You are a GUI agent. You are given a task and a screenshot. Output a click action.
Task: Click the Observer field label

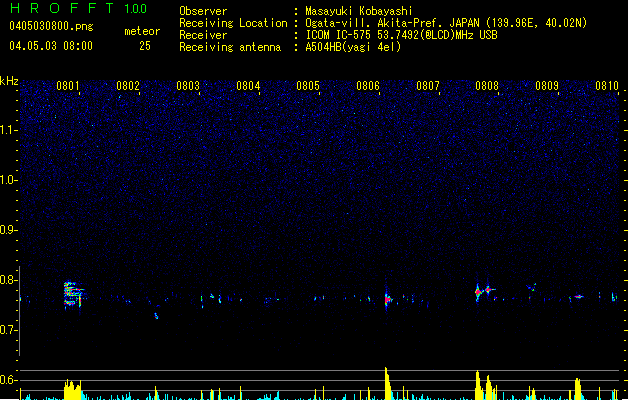203,11
